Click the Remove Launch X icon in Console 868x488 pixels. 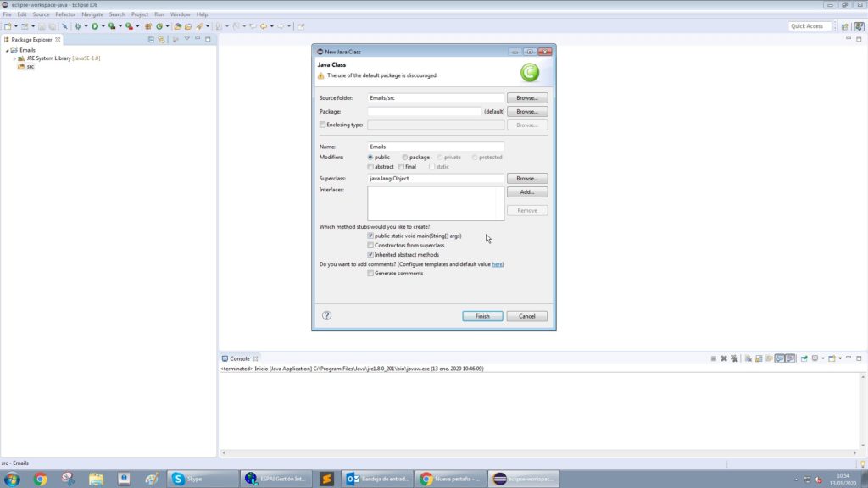click(724, 358)
